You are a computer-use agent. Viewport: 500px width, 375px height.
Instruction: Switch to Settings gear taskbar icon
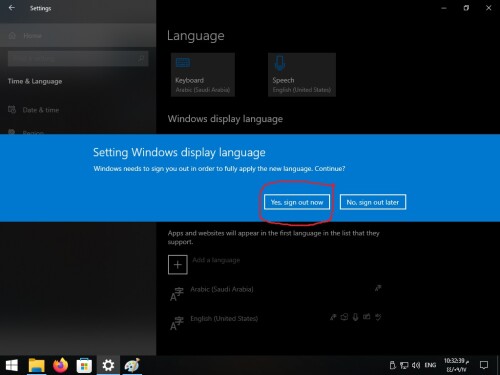pos(108,366)
